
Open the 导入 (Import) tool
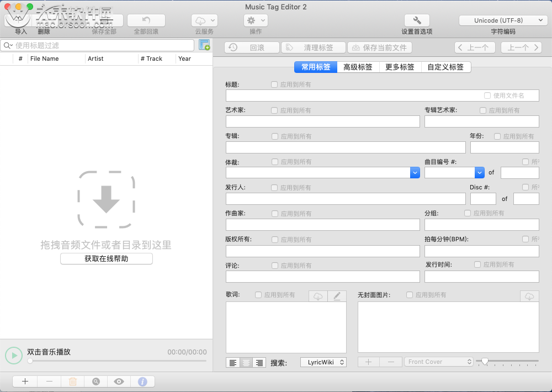coord(20,19)
